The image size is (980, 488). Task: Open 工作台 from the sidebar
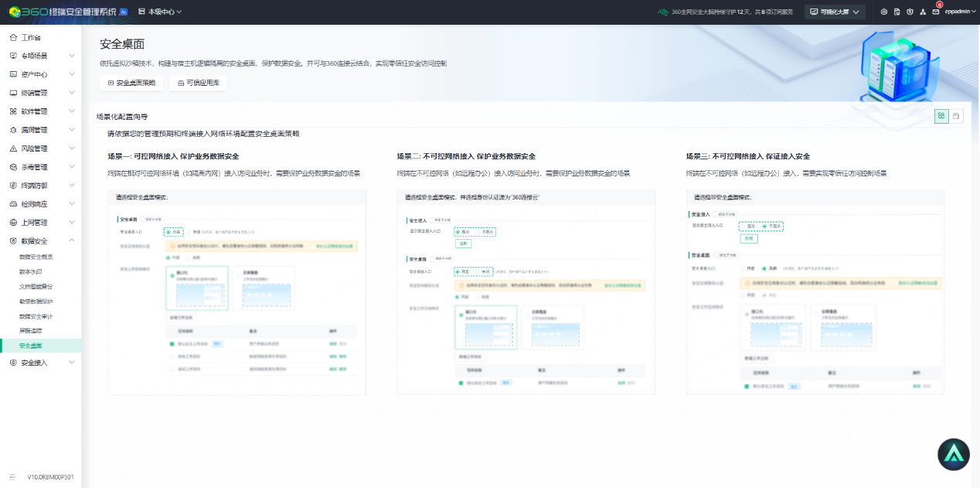click(31, 37)
